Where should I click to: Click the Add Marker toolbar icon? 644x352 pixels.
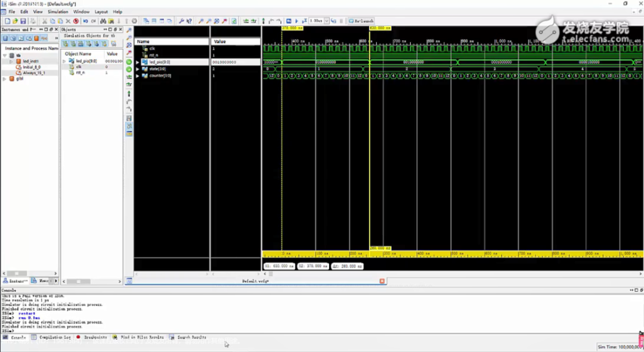pyautogui.click(x=264, y=21)
